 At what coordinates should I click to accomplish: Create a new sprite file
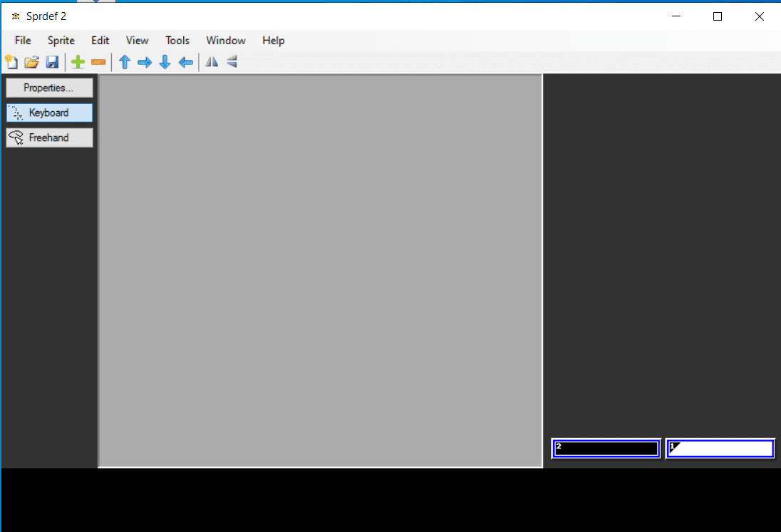[11, 62]
